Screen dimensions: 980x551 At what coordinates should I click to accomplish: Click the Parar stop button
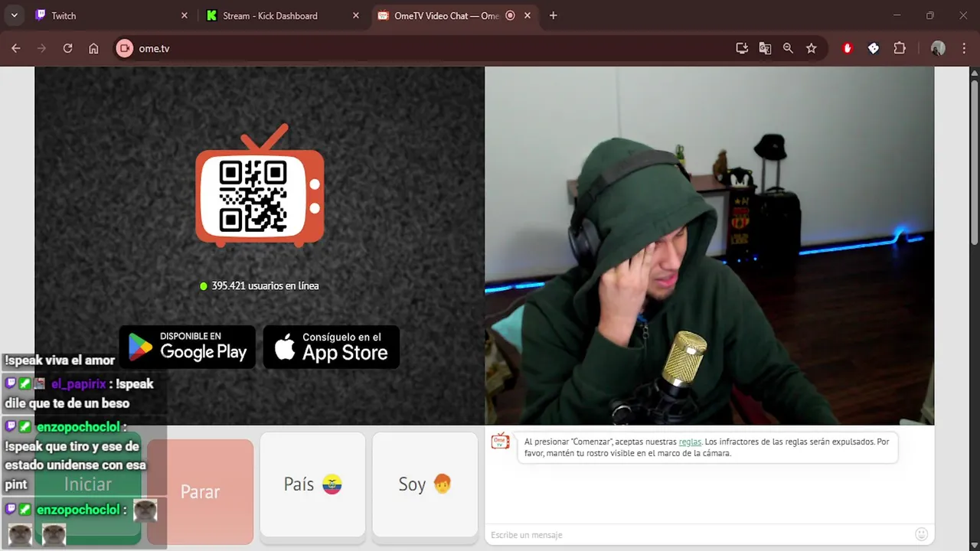tap(200, 491)
